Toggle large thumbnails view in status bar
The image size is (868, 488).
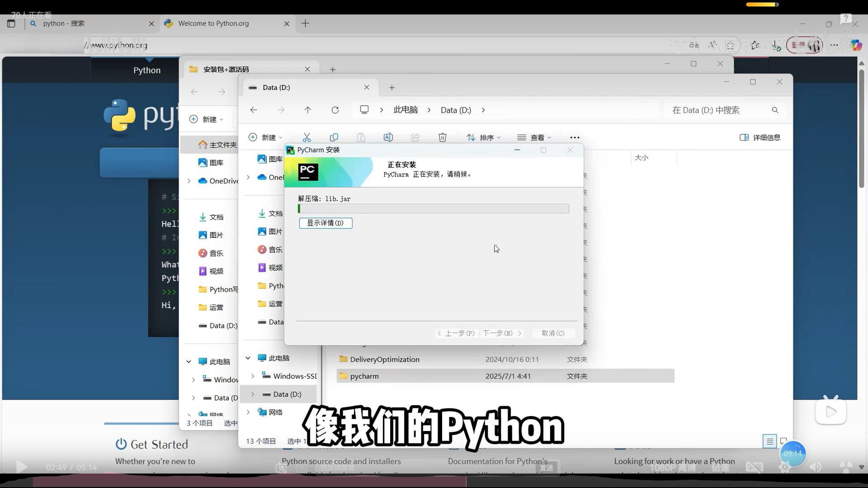point(784,441)
